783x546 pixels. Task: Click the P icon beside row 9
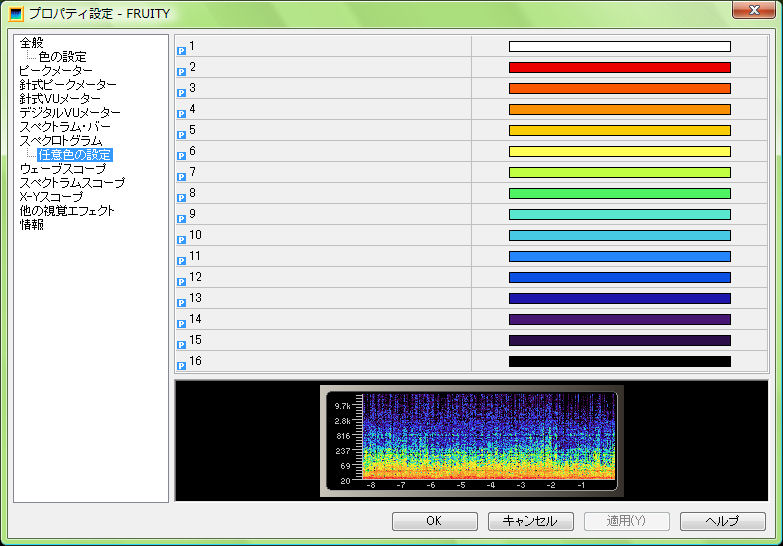181,219
